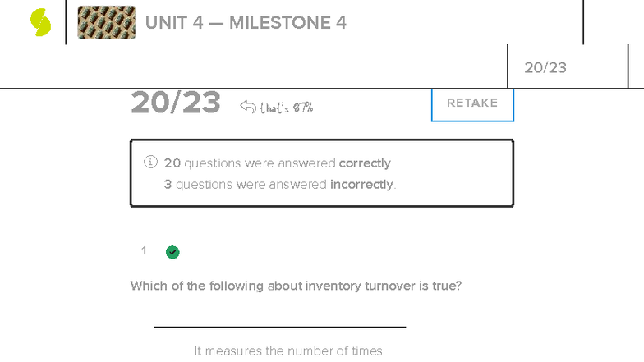
Task: Click the bold number 20 in the summary
Action: point(172,163)
